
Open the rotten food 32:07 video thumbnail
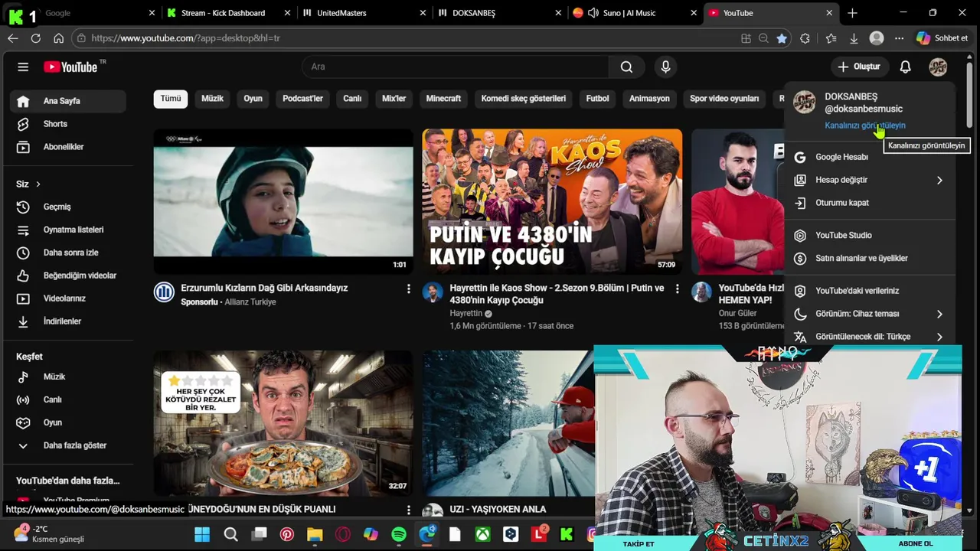coord(283,423)
